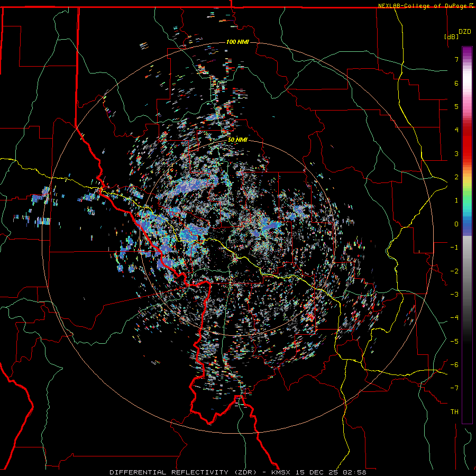
Task: Click the "-3" value on the dB scale
Action: pyautogui.click(x=454, y=295)
